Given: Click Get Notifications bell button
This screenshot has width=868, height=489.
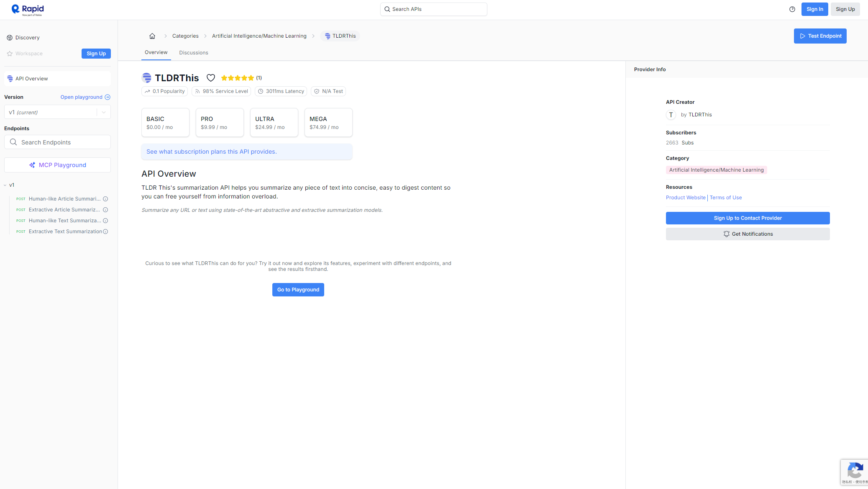Looking at the screenshot, I should (748, 234).
